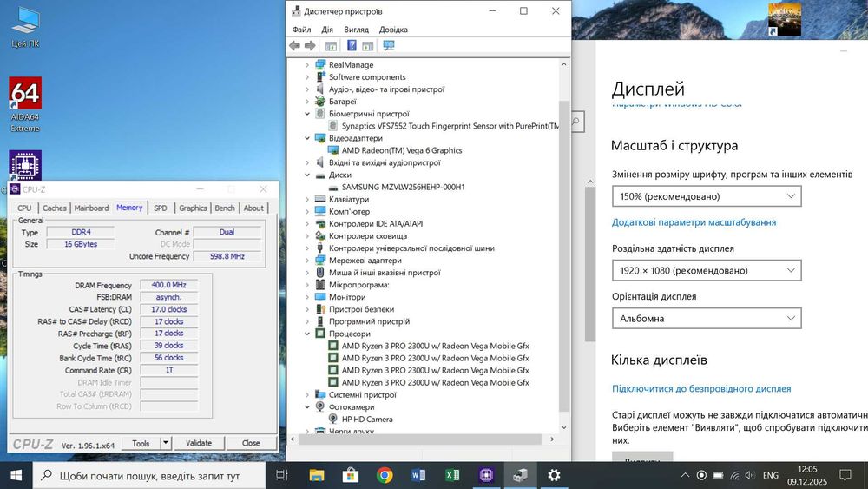Click the volume speaker tray icon

tap(750, 475)
